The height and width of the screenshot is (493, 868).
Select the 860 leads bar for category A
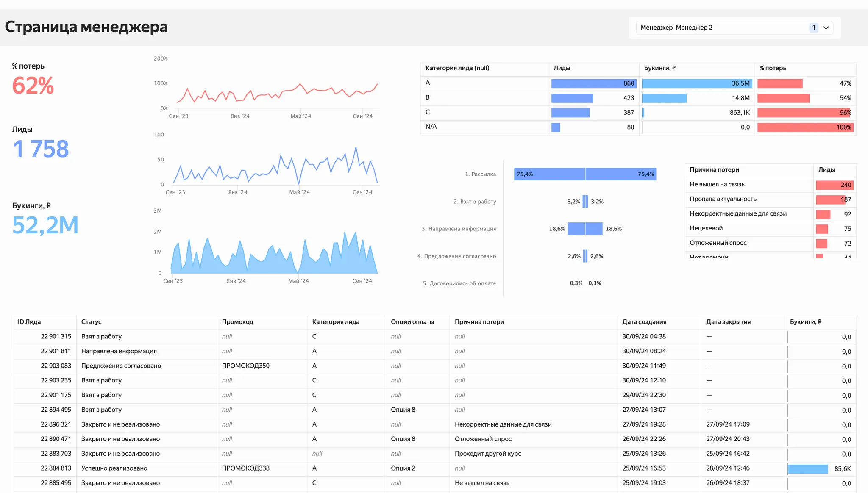pyautogui.click(x=593, y=83)
